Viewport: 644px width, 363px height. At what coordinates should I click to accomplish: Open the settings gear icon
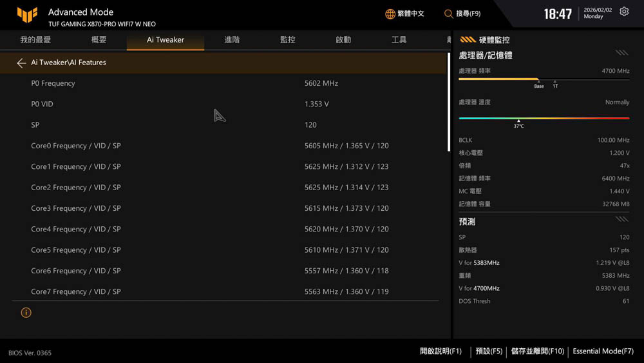click(x=624, y=12)
